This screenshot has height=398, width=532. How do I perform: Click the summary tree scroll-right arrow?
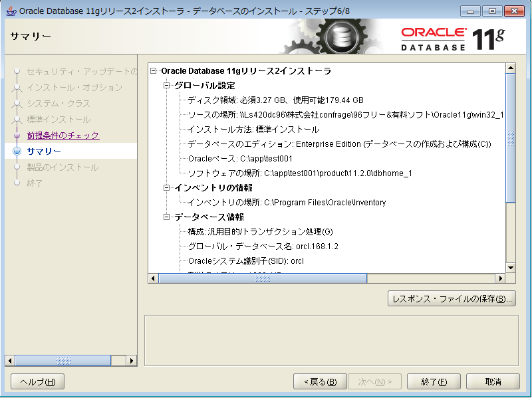click(500, 278)
